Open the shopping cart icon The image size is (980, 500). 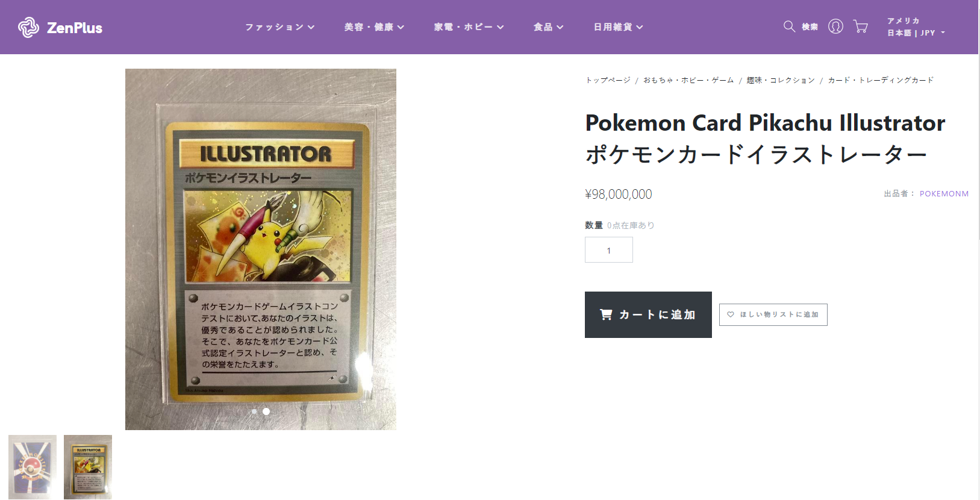[x=861, y=27]
